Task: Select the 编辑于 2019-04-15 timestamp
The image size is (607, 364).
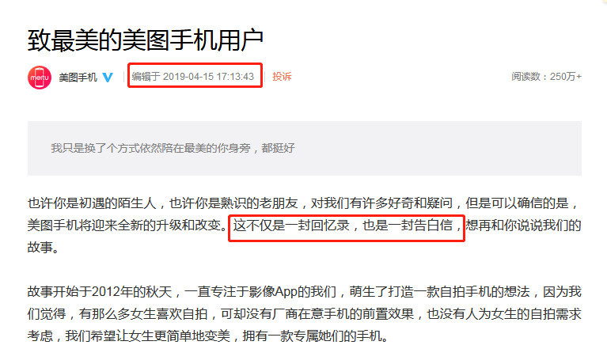Action: pos(193,76)
